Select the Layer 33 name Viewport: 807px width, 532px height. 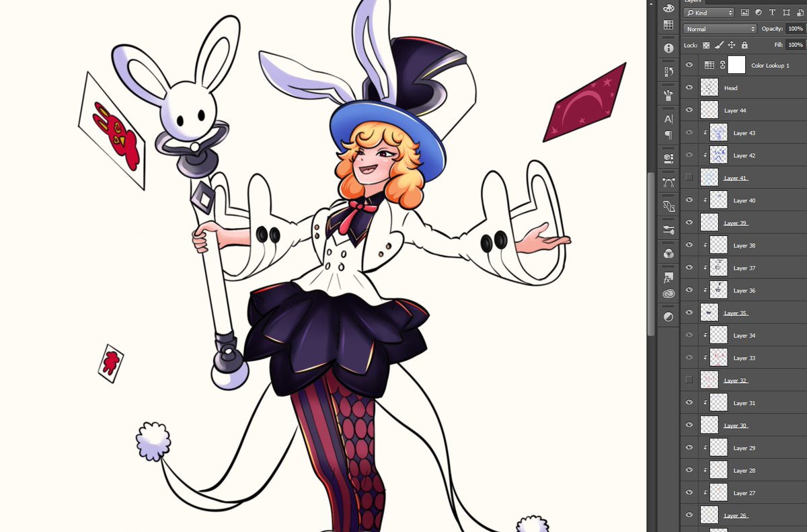(x=744, y=358)
